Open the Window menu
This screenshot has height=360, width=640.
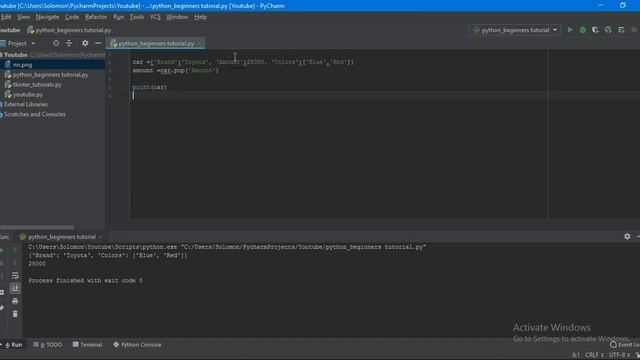177,17
